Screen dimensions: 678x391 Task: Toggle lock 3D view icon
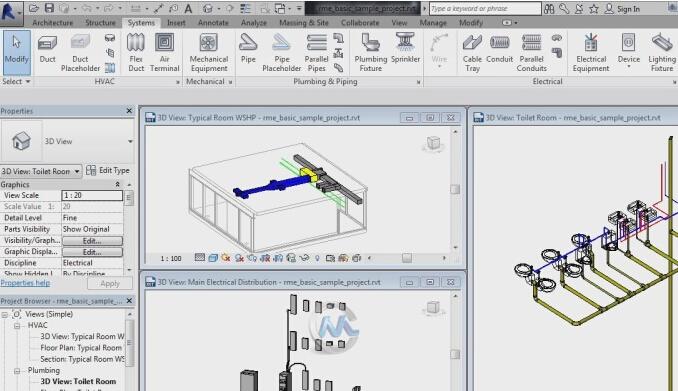coord(291,258)
